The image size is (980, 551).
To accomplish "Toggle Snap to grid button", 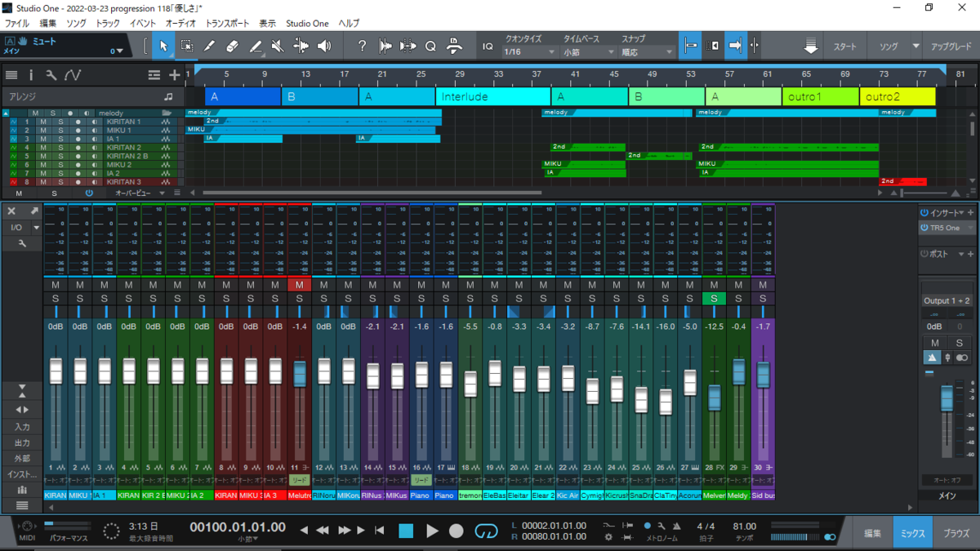I will click(x=691, y=46).
